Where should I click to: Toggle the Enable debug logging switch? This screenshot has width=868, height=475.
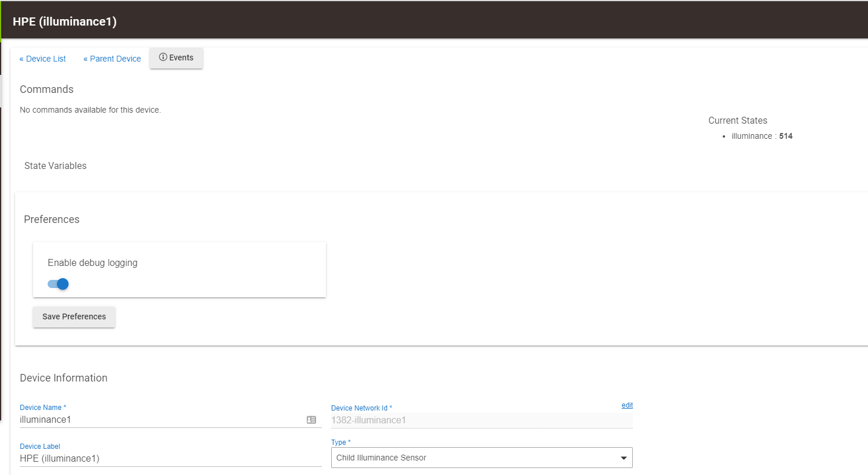[x=59, y=284]
